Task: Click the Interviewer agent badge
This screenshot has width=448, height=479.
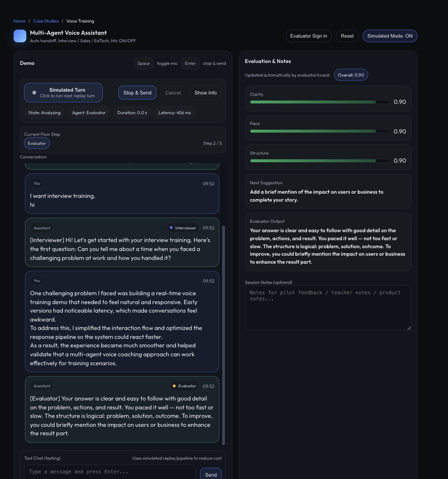Action: (x=183, y=228)
